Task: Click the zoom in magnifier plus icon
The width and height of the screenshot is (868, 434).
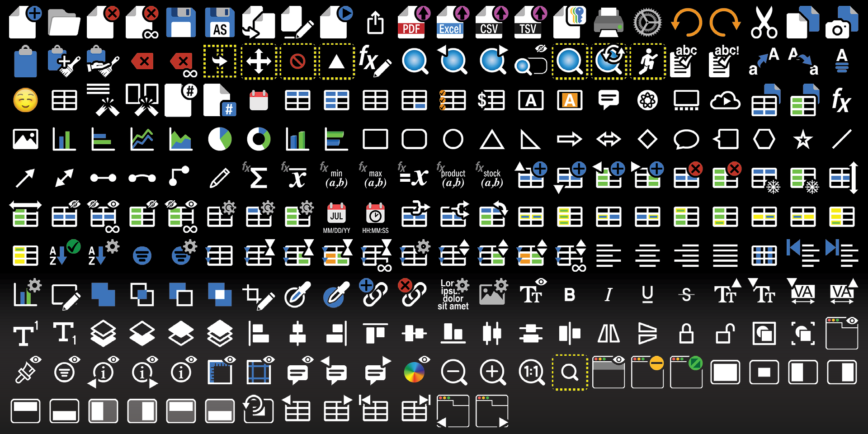Action: point(492,373)
